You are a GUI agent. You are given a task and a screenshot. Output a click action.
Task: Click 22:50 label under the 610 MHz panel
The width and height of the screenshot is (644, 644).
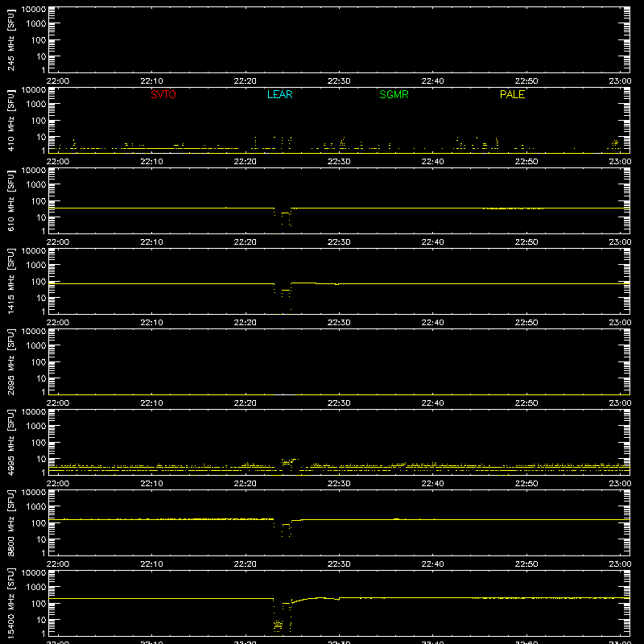point(526,242)
